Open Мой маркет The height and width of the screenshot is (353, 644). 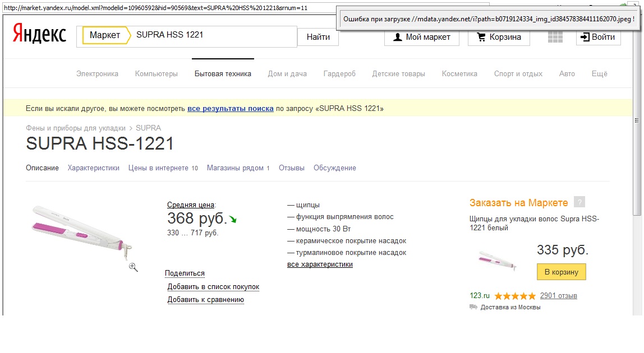[422, 37]
